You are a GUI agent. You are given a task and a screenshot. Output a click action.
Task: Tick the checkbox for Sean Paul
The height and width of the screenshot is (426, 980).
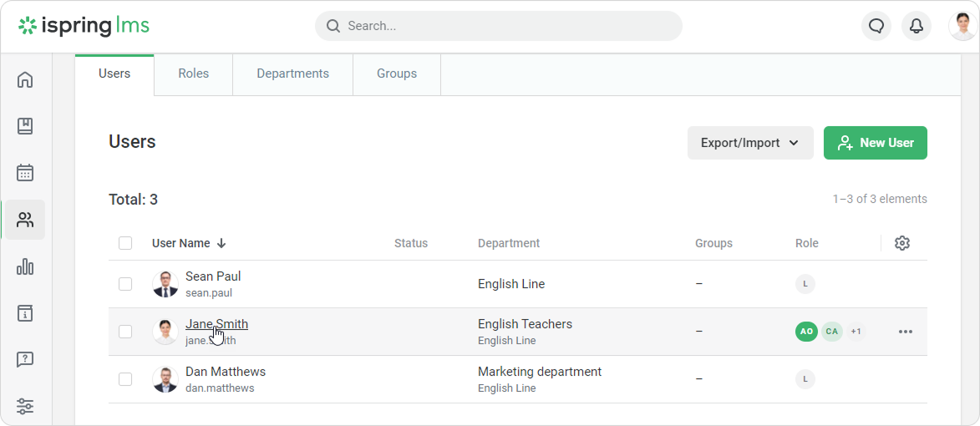[125, 284]
